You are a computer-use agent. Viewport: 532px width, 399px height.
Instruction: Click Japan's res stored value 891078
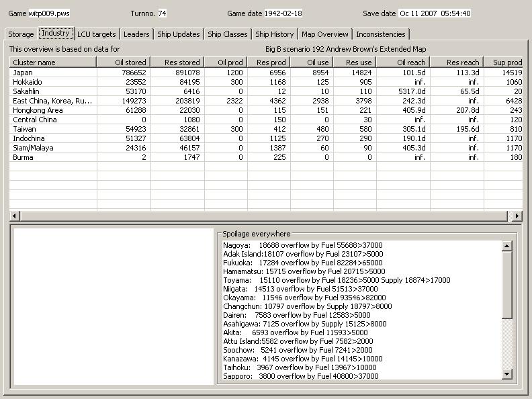(x=187, y=73)
